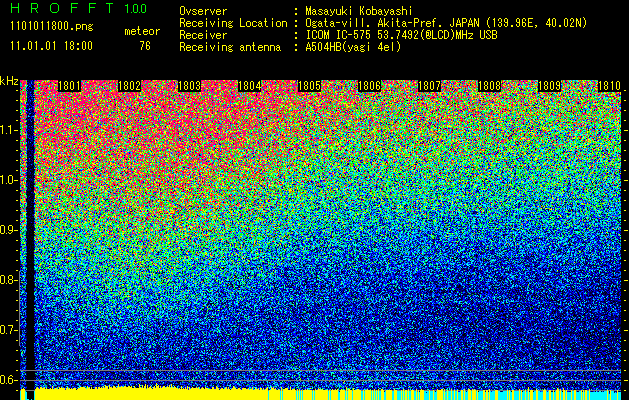The image size is (629, 400).
Task: Click the meteor label
Action: point(142,31)
